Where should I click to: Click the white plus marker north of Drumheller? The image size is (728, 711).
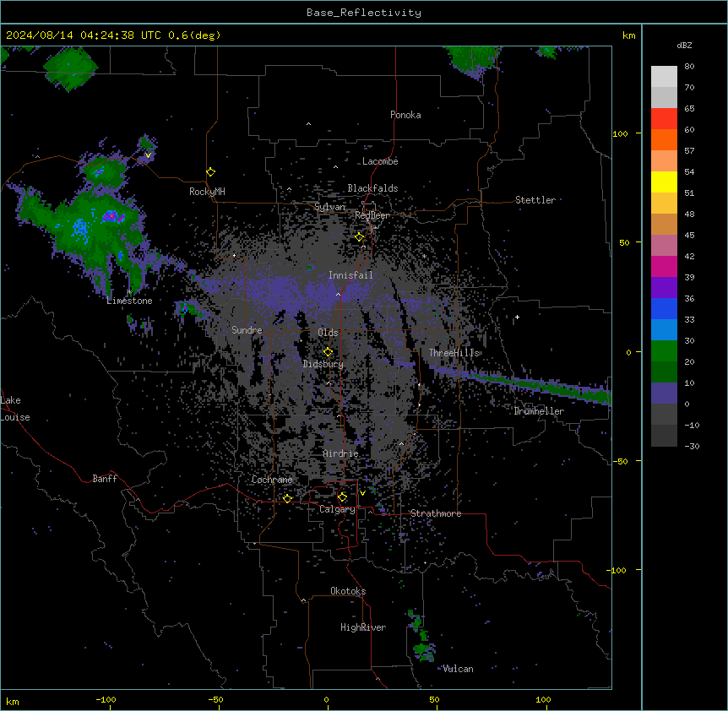click(517, 318)
